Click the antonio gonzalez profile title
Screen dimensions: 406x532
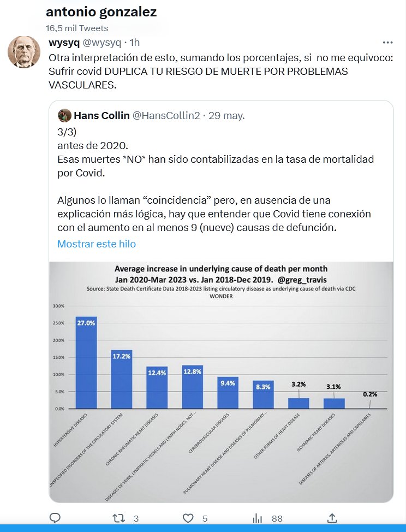point(101,12)
